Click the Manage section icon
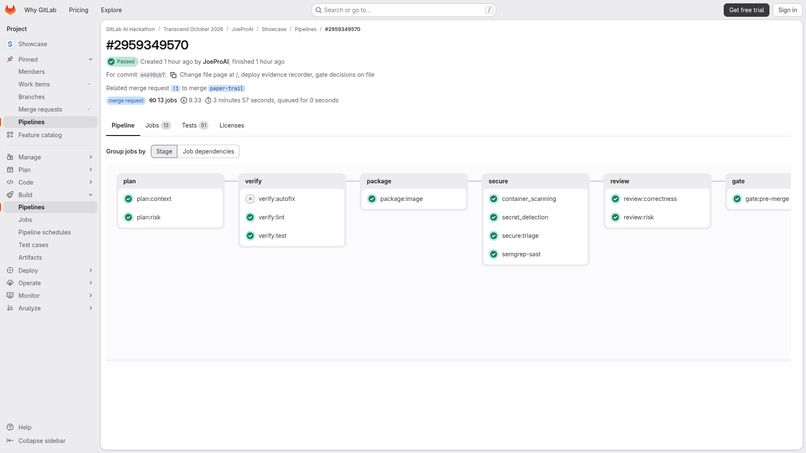Screen dimensions: 806x453 click(10, 157)
